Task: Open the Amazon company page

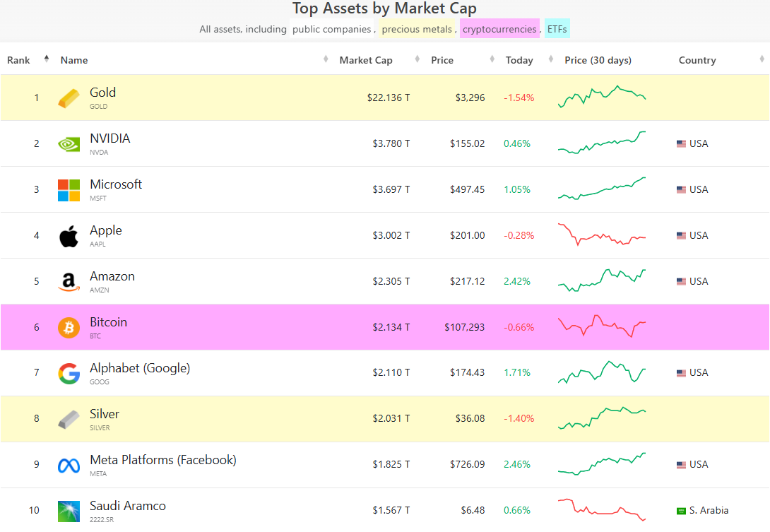Action: [112, 276]
